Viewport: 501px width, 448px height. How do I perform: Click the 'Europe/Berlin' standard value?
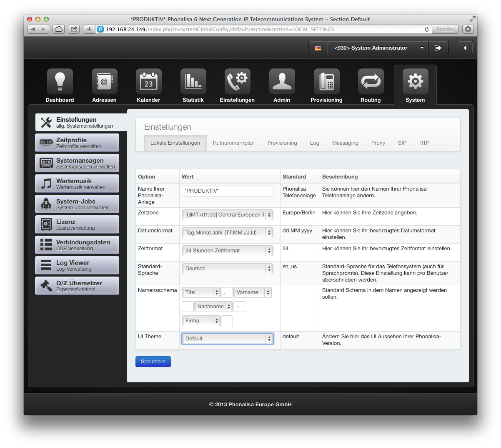point(299,213)
